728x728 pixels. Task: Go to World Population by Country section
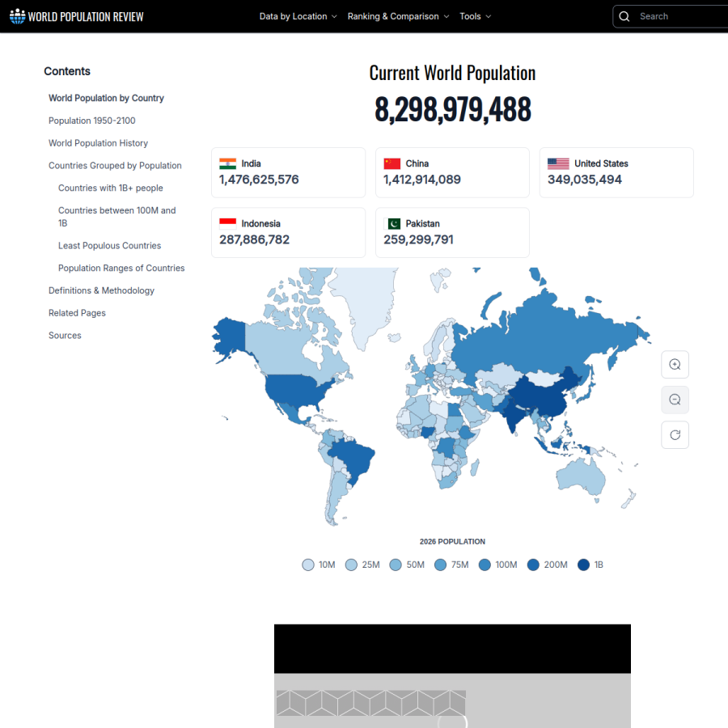106,98
